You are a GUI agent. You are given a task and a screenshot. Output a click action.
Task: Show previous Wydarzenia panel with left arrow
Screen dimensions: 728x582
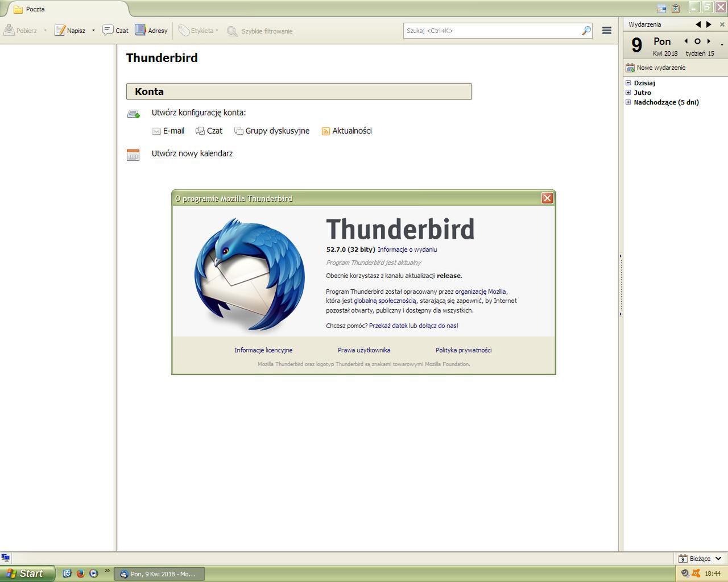(x=698, y=24)
